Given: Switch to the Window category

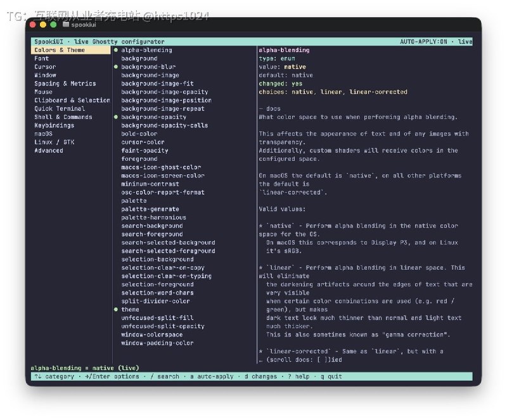Looking at the screenshot, I should [x=45, y=75].
